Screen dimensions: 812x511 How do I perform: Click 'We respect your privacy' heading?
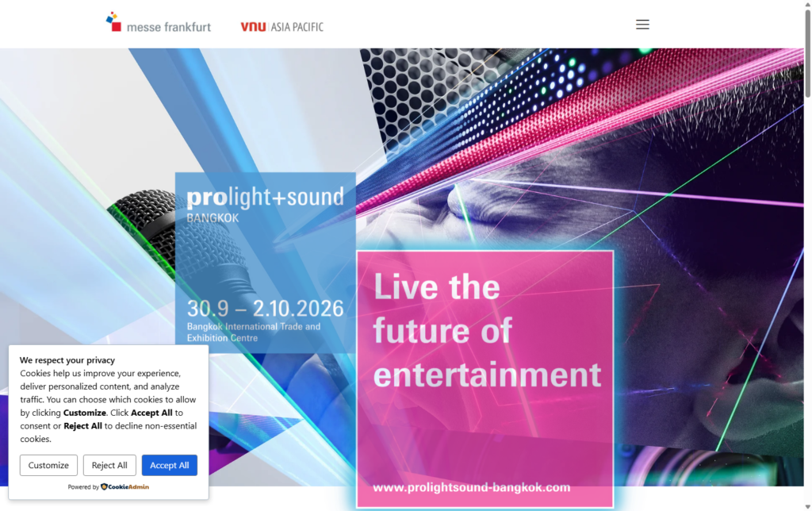coord(67,359)
